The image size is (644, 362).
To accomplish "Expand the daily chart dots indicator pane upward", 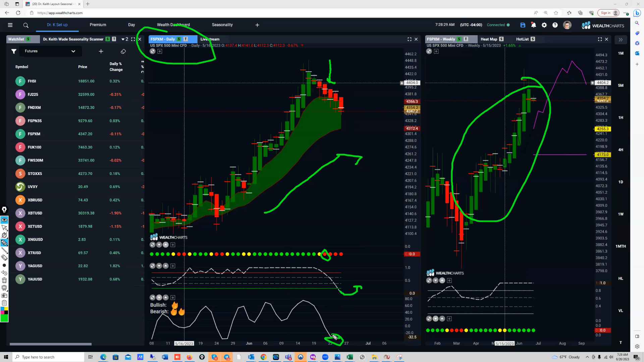I will 166,245.
